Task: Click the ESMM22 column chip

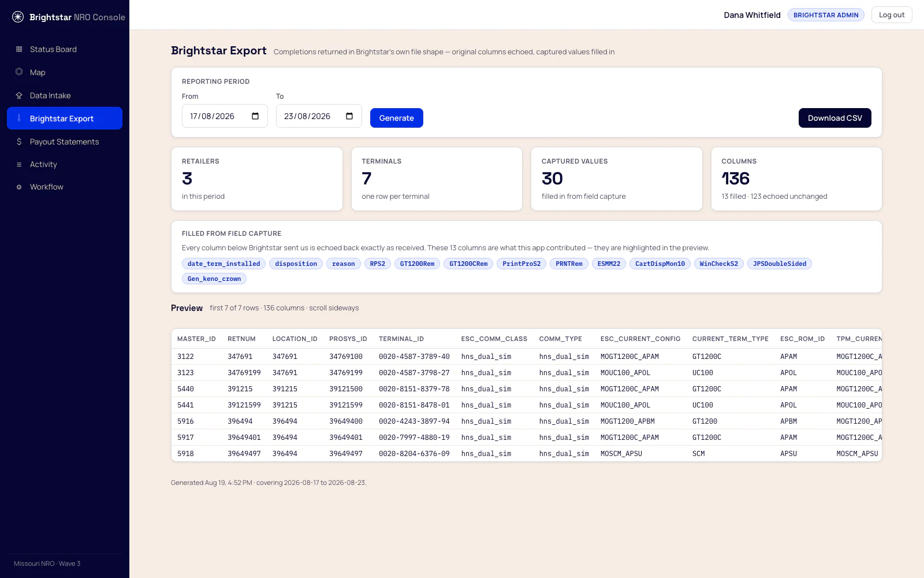Action: point(609,264)
